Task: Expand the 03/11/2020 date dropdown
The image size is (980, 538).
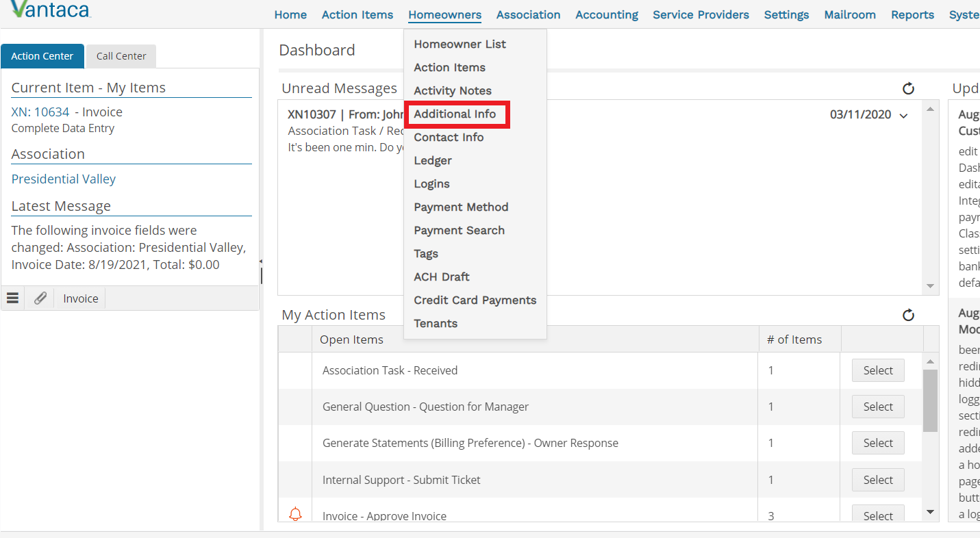Action: click(x=903, y=115)
